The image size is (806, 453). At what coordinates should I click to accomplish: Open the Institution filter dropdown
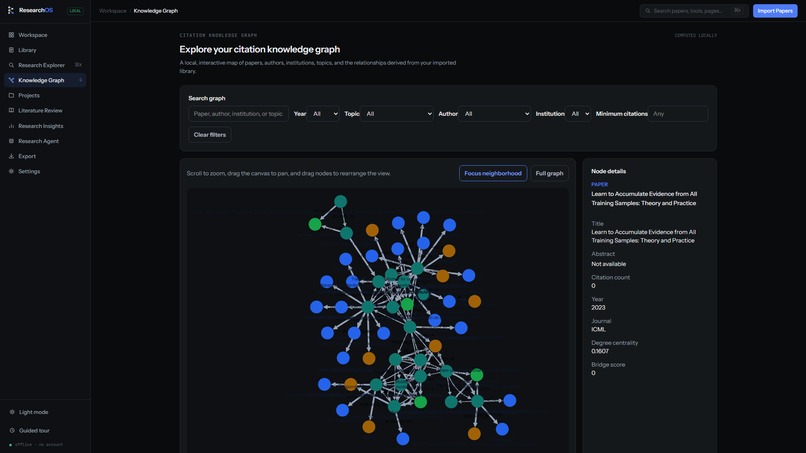click(x=578, y=114)
